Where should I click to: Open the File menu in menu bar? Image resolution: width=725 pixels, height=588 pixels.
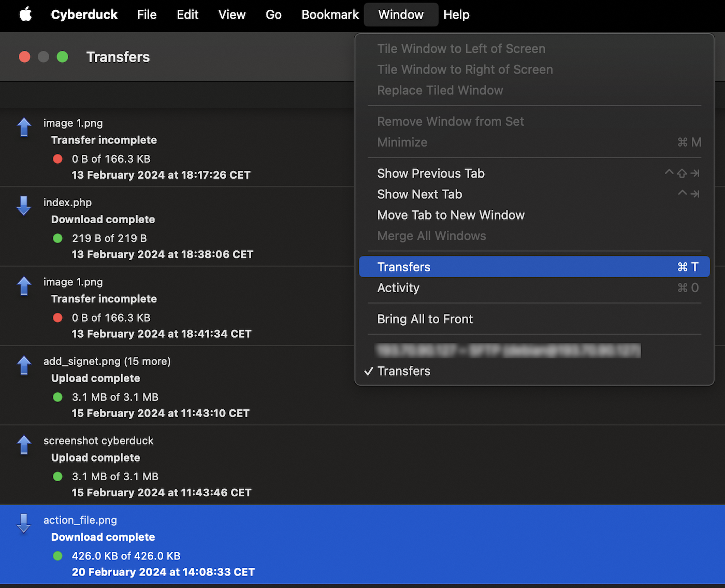coord(147,15)
